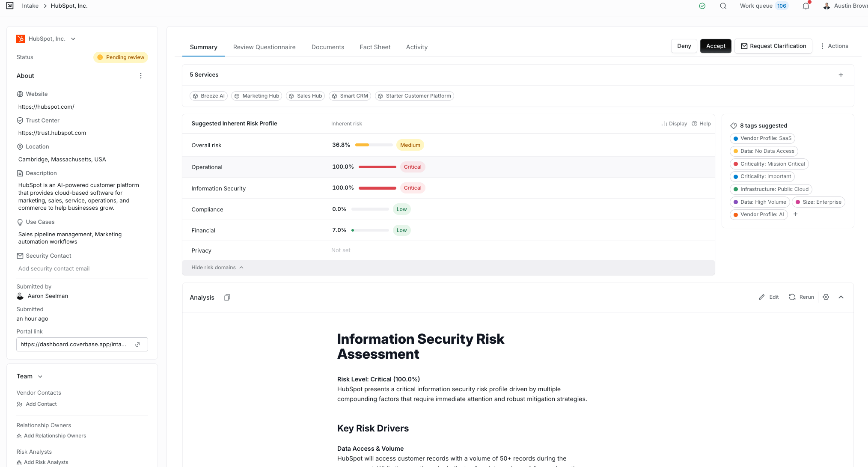Open Analysis settings gear icon
Screen dimensions: 868x467
click(826, 297)
